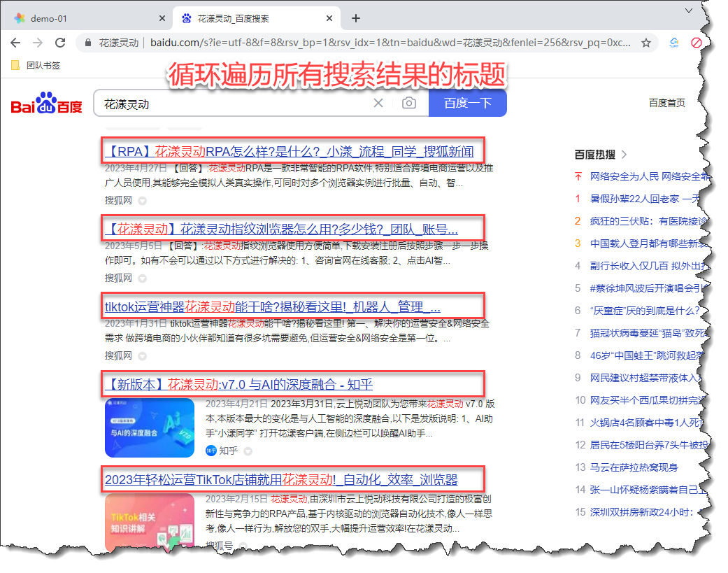This screenshot has height=573, width=728.
Task: Expand the 百度热搜 arrow
Action: [x=624, y=154]
